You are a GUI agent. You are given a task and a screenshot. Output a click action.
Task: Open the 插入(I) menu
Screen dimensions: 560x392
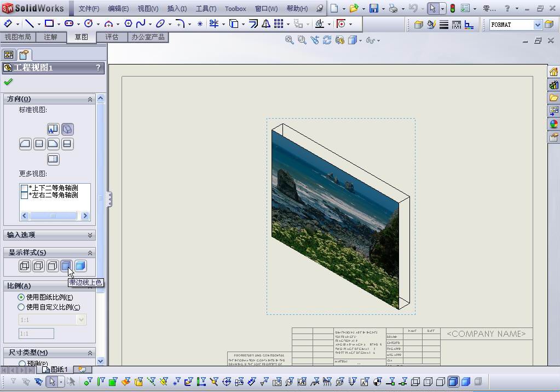(x=177, y=9)
